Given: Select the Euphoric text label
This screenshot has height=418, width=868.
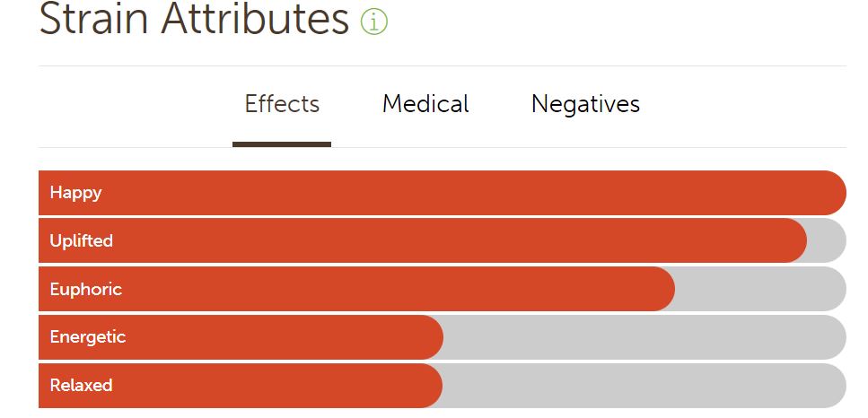Looking at the screenshot, I should coord(85,290).
